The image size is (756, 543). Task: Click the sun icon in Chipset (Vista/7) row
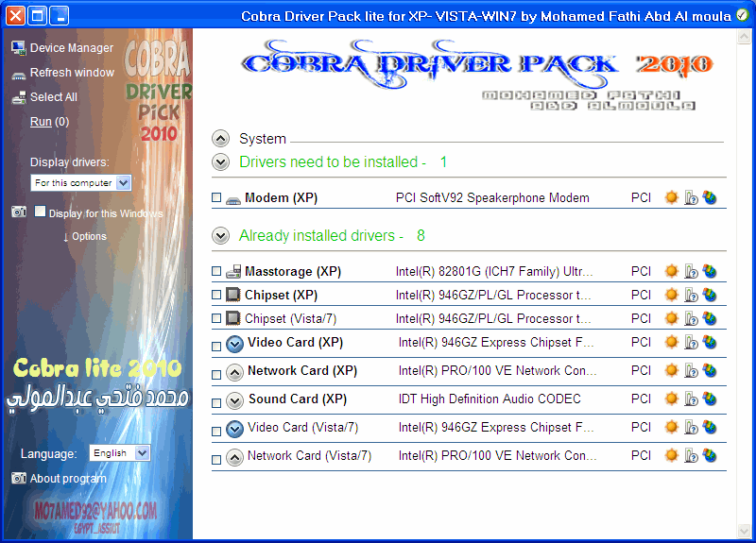[671, 318]
